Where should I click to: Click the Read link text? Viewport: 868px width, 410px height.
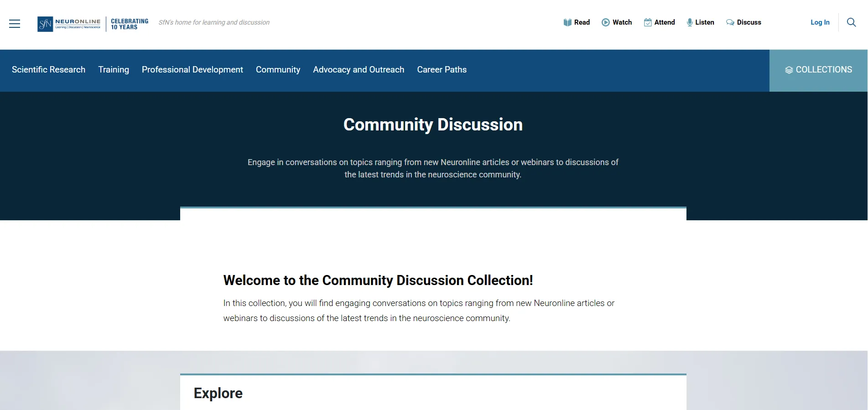[x=582, y=22]
